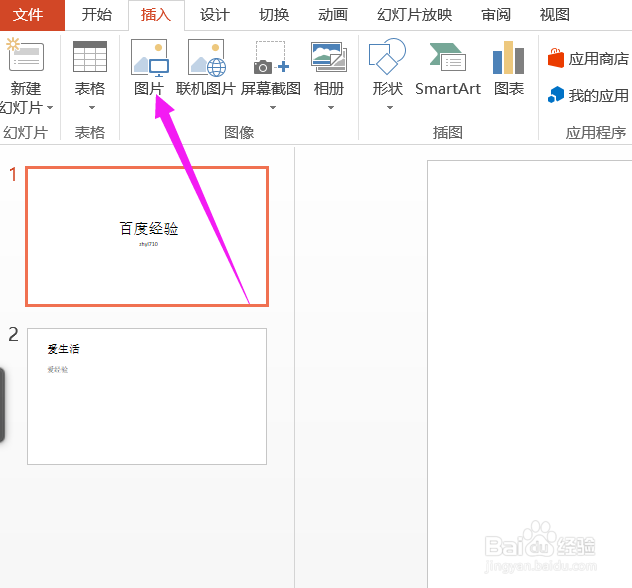632x588 pixels.
Task: Insert a SmartArt graphic icon
Action: (447, 57)
